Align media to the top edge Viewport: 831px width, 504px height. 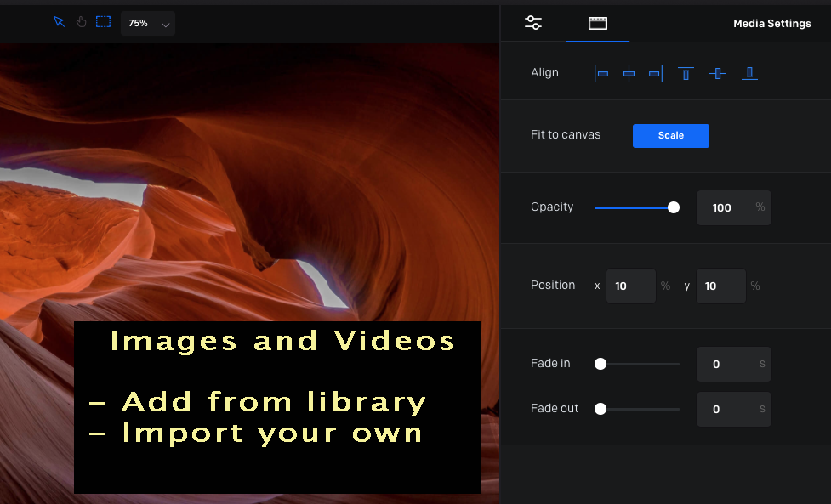coord(686,74)
